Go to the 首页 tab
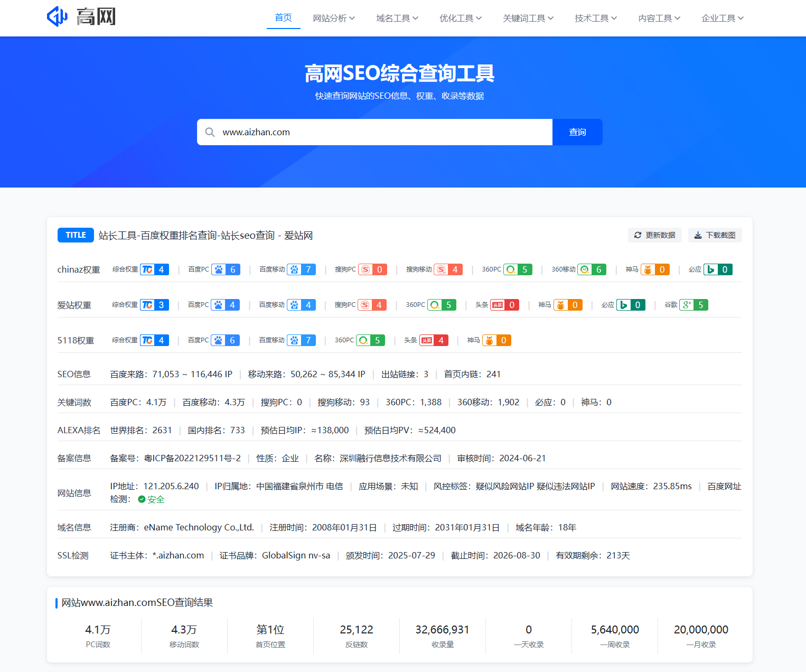The width and height of the screenshot is (806, 672). (283, 18)
